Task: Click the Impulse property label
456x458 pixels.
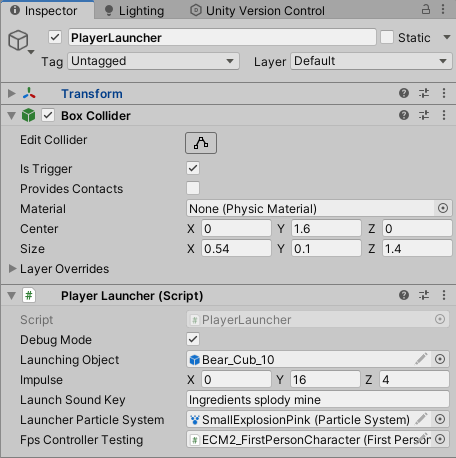Action: (41, 380)
